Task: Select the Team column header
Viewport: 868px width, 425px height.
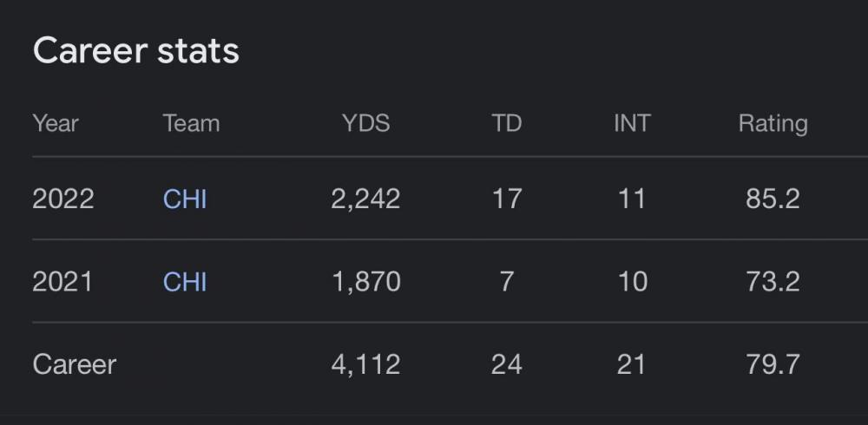Action: [191, 123]
